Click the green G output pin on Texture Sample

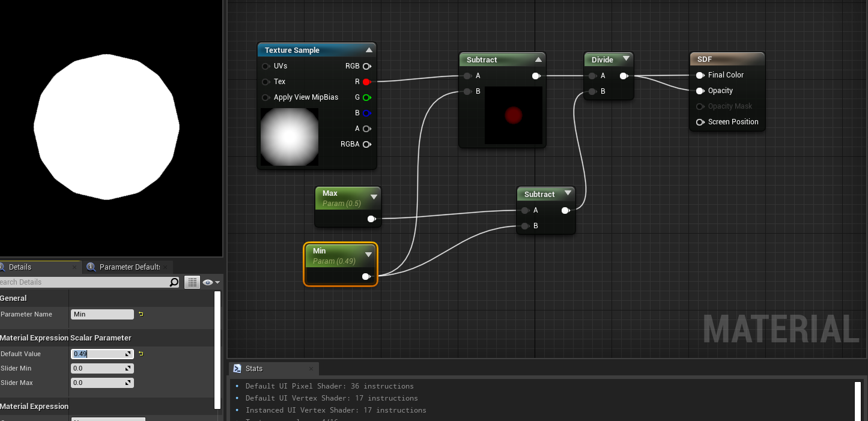[x=366, y=97]
